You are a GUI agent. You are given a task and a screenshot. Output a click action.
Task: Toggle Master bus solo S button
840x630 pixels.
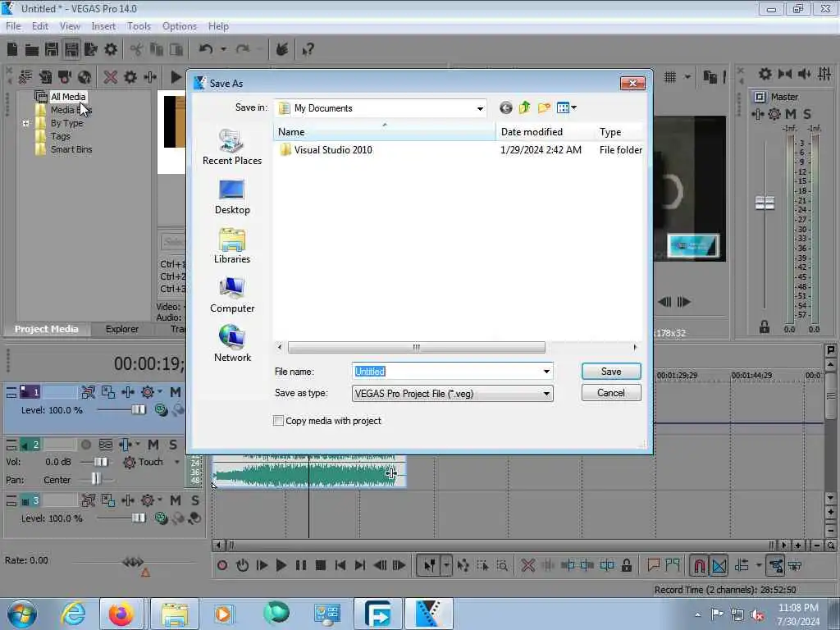(807, 113)
